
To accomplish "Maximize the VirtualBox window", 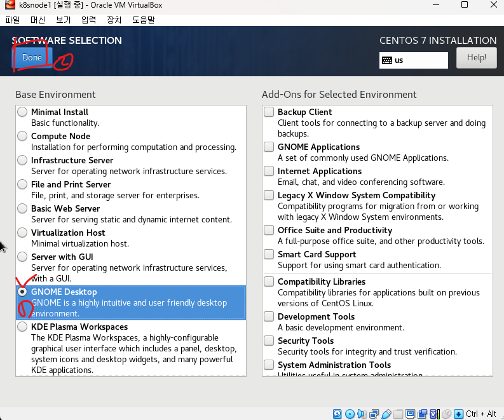I will click(465, 5).
